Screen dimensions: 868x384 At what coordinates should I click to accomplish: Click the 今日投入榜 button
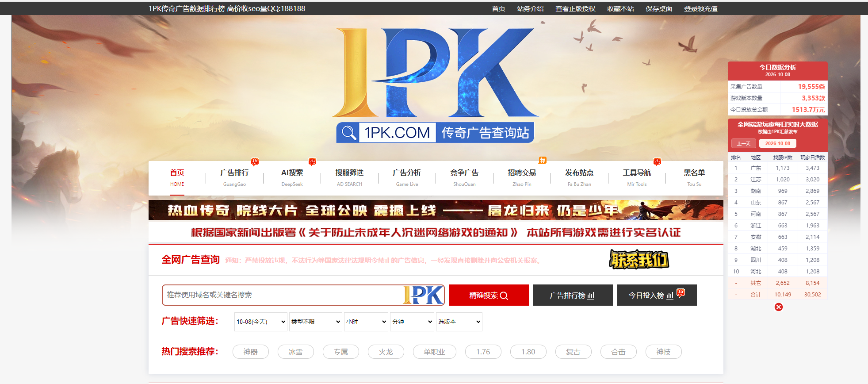pos(657,295)
